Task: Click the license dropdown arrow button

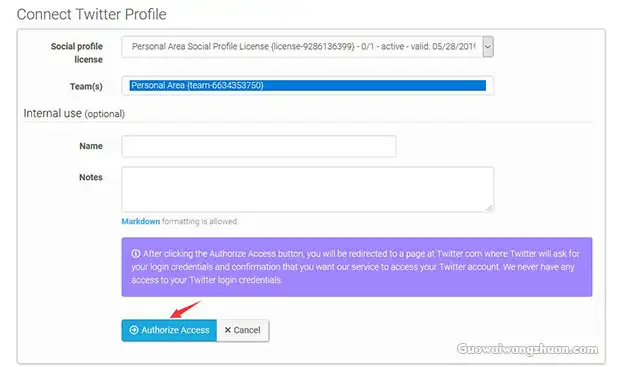Action: (488, 47)
